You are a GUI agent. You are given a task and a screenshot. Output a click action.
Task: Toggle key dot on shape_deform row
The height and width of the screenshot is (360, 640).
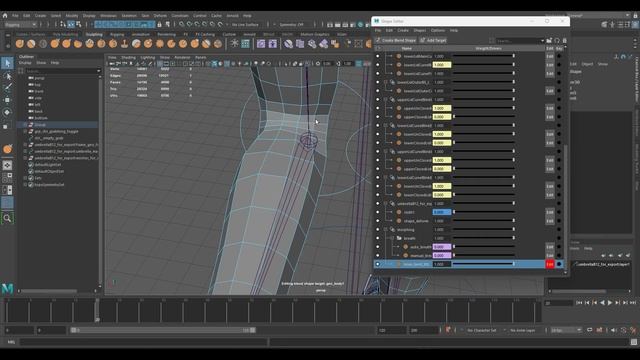(x=559, y=221)
